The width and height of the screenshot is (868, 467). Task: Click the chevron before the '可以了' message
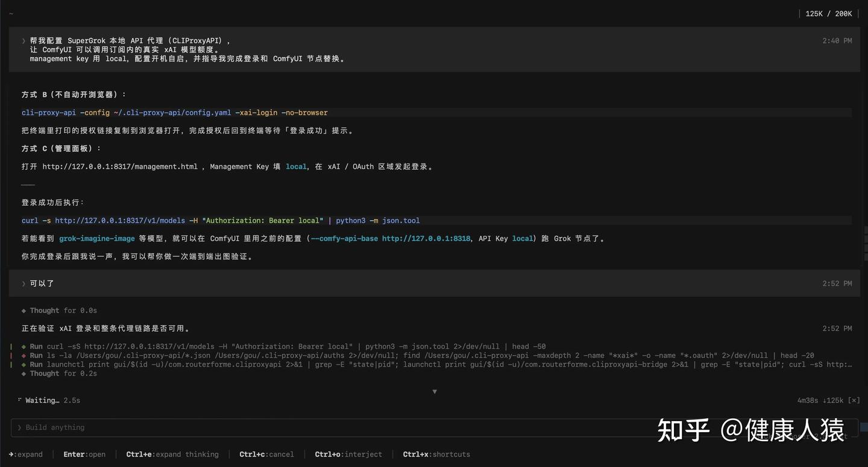click(24, 284)
